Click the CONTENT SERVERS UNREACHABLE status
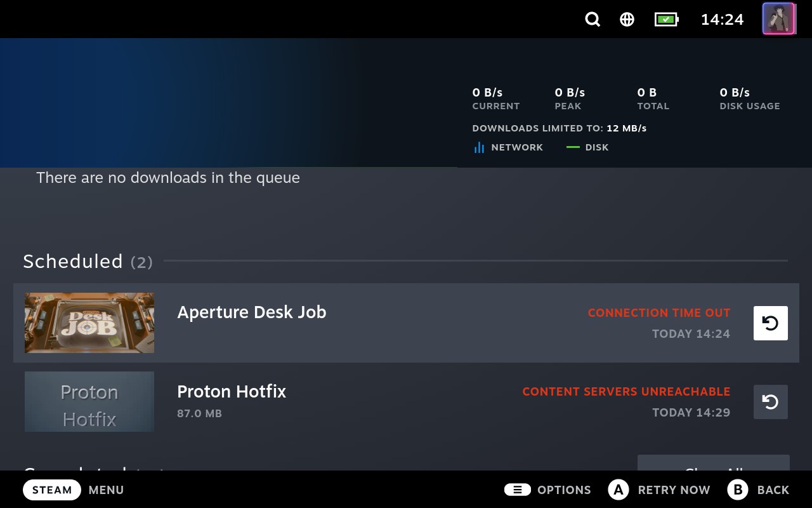The image size is (812, 508). click(x=626, y=392)
